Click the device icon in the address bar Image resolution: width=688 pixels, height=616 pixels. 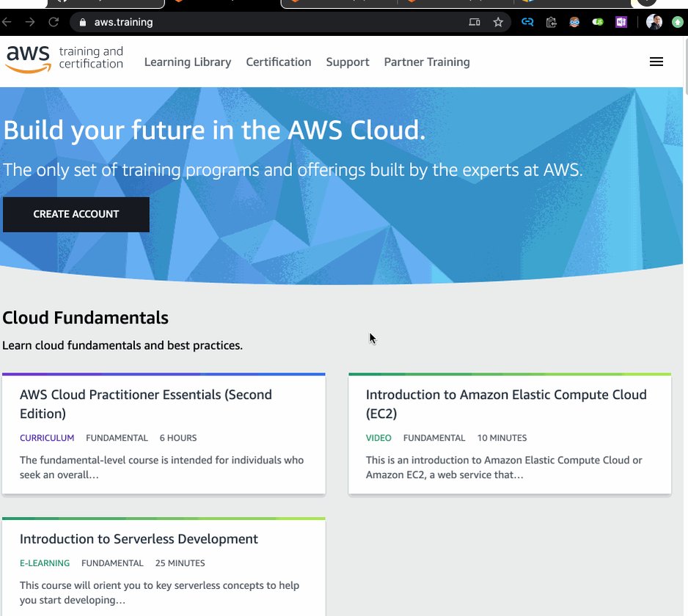[475, 22]
